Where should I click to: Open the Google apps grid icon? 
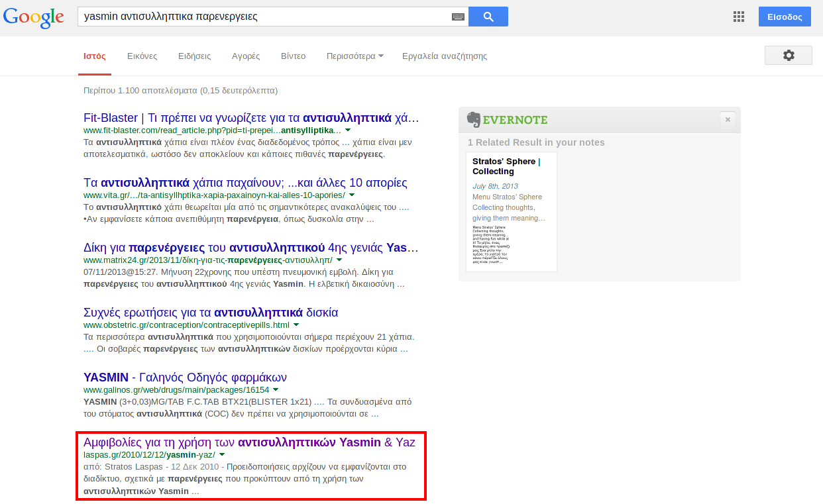739,17
